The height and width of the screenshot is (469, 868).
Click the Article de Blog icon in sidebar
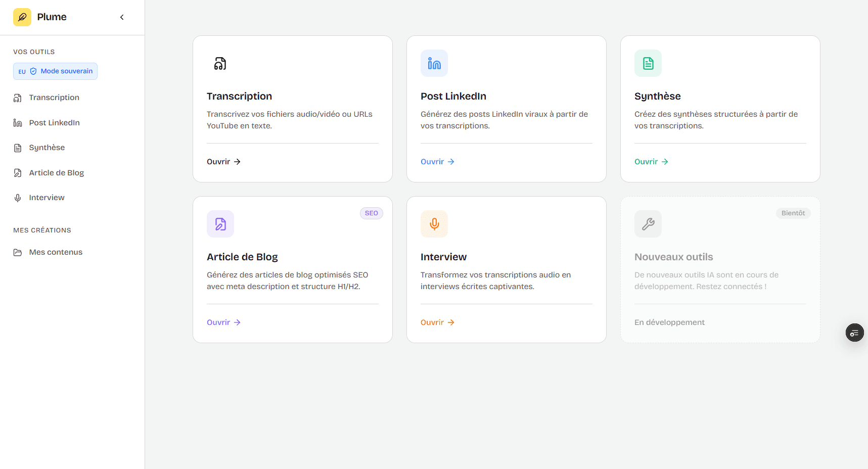[18, 172]
